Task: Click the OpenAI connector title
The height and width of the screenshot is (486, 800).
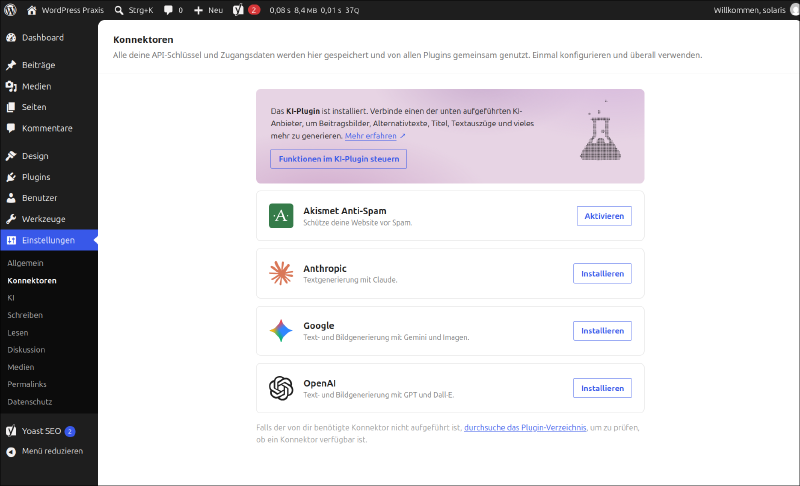Action: pyautogui.click(x=319, y=383)
